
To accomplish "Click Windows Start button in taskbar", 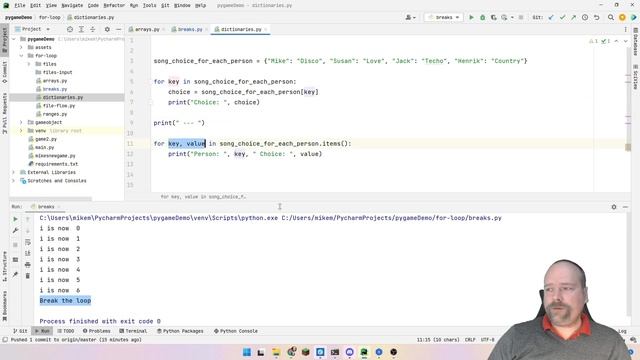I will point(247,352).
